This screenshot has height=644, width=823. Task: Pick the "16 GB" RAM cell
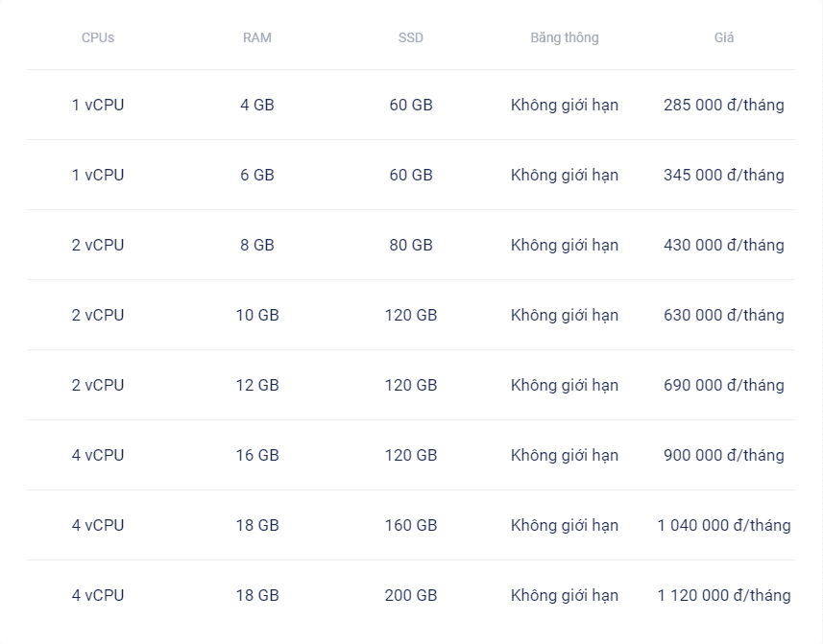[257, 455]
